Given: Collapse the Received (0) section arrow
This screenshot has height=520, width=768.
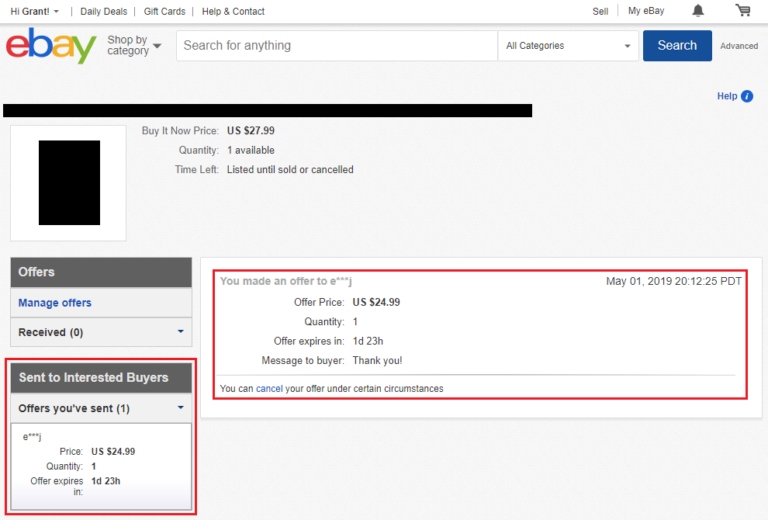Looking at the screenshot, I should (x=181, y=331).
